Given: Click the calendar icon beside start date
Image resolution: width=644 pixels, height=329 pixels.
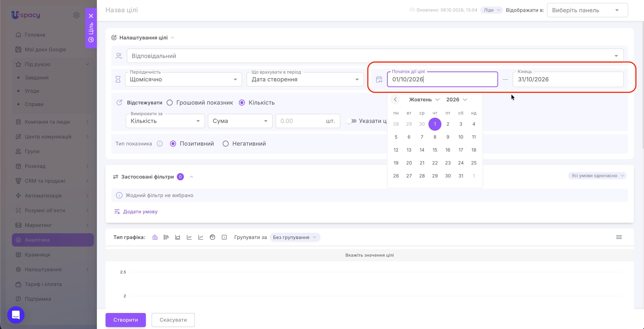Looking at the screenshot, I should click(379, 79).
